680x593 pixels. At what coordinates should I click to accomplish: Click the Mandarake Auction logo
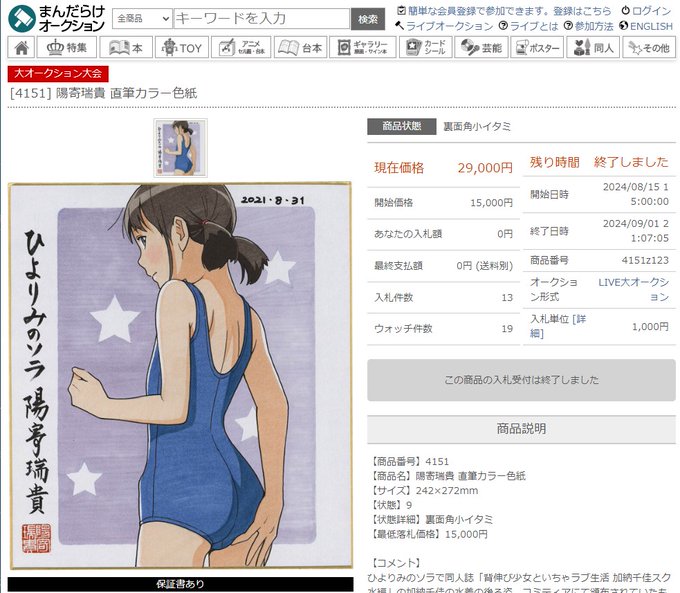(57, 19)
